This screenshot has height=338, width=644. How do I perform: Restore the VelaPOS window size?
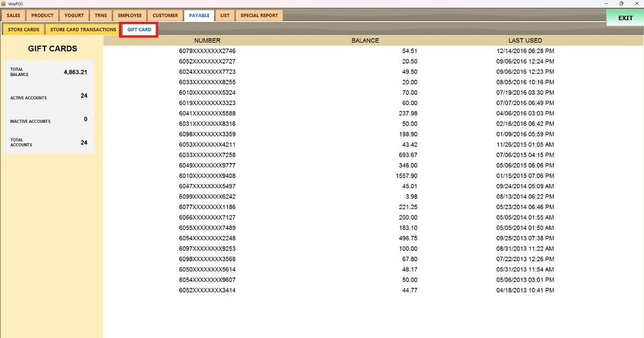[621, 4]
